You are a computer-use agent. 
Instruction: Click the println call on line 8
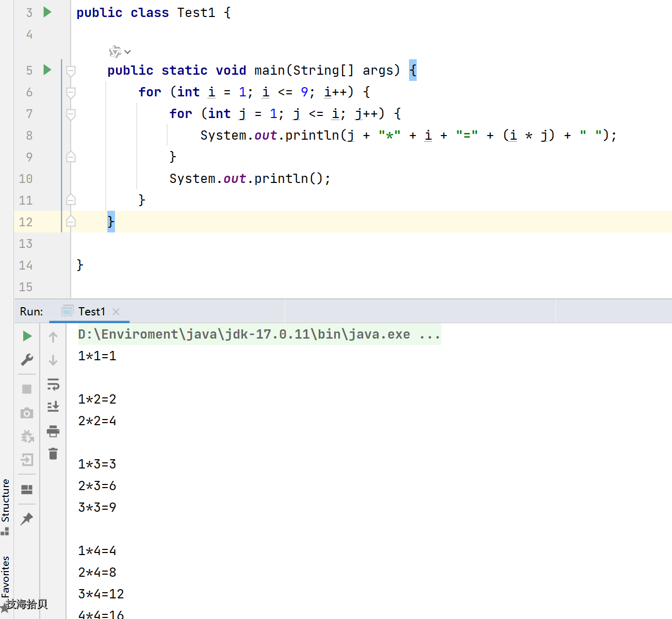tap(312, 135)
